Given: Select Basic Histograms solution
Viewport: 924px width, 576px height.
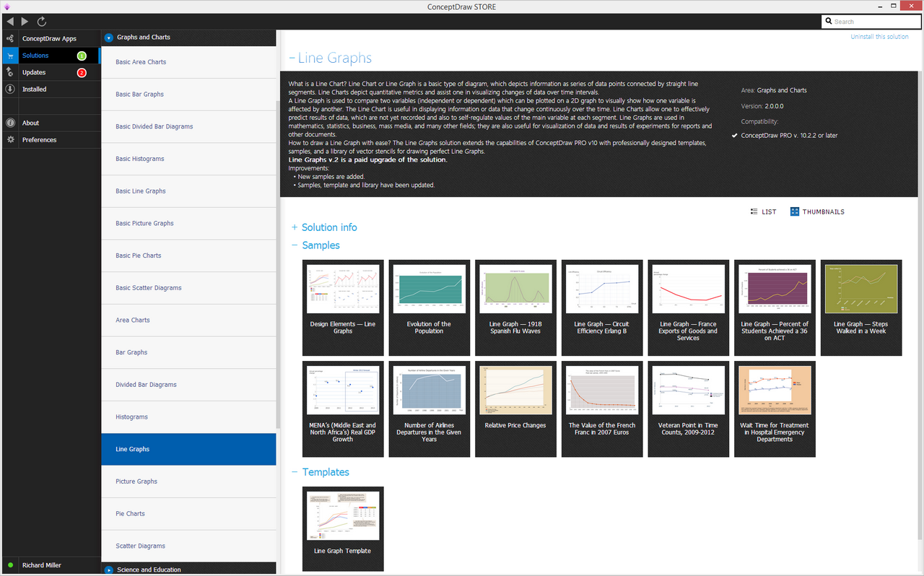Looking at the screenshot, I should point(188,159).
